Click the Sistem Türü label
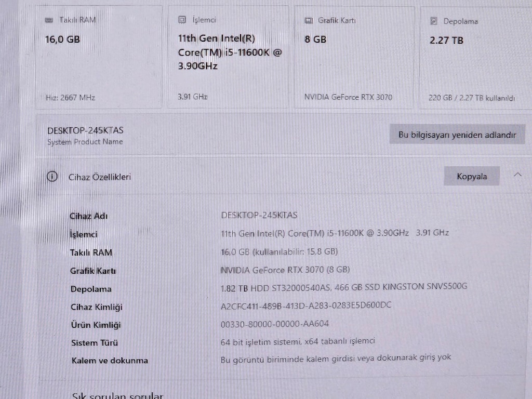 95,343
